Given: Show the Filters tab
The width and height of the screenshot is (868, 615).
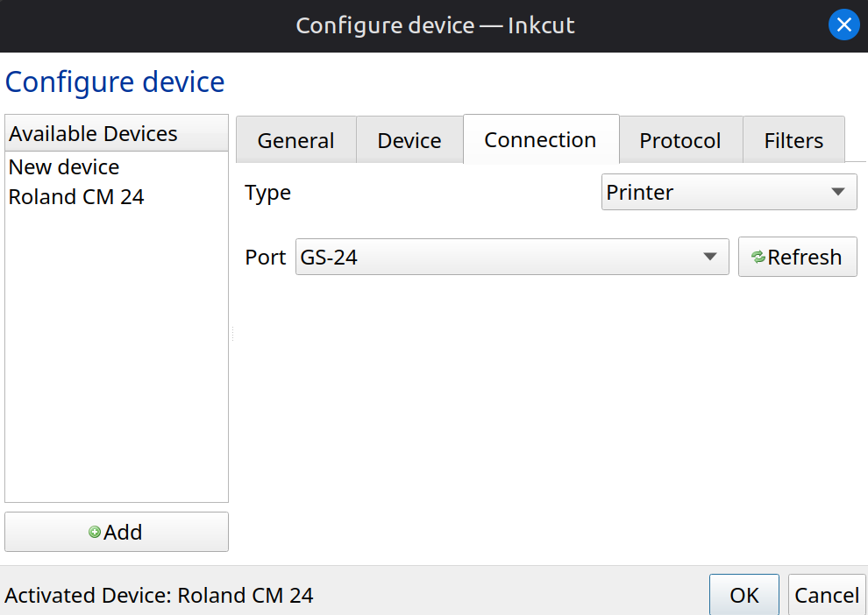Looking at the screenshot, I should [793, 140].
